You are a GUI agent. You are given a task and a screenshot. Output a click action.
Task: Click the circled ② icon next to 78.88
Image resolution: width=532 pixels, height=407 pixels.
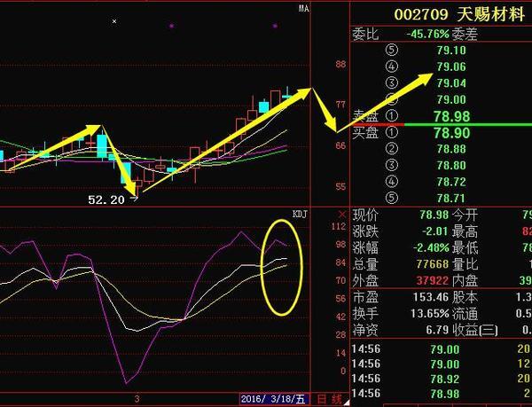(x=392, y=149)
